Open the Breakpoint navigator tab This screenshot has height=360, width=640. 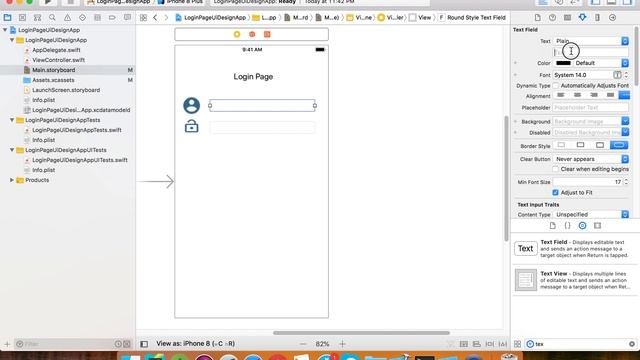112,18
